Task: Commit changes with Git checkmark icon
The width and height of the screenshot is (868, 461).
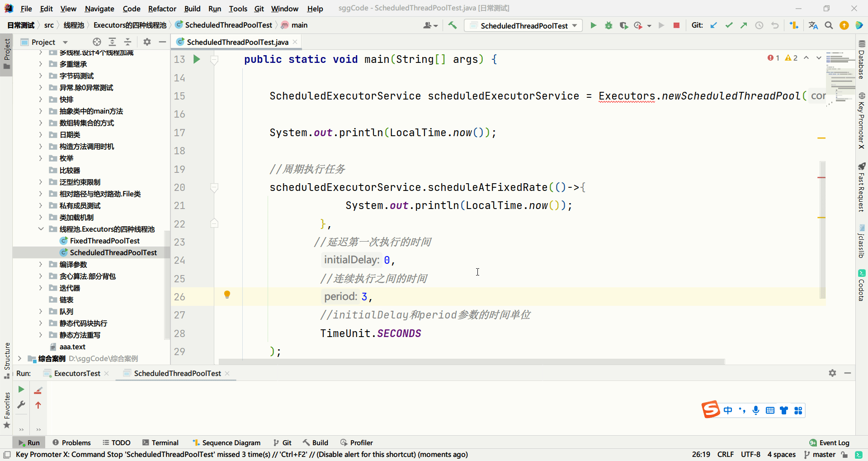Action: [729, 25]
